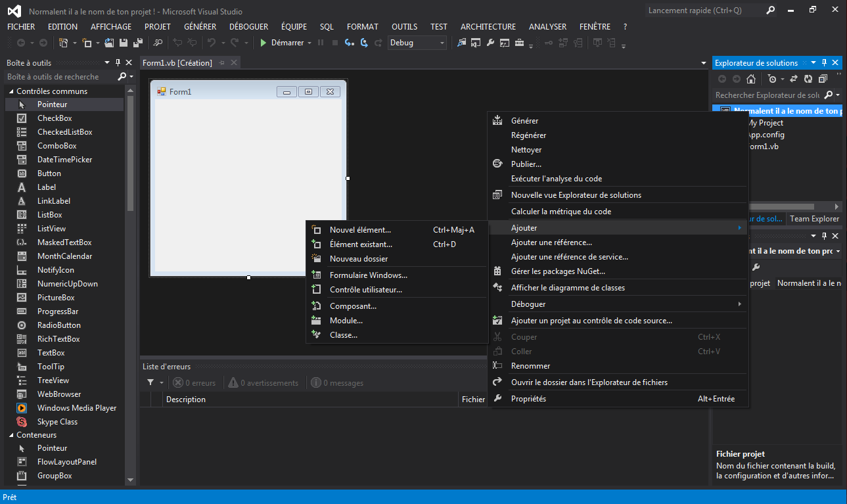Select the PictureBox control in toolbox
The image size is (847, 504).
click(x=64, y=298)
